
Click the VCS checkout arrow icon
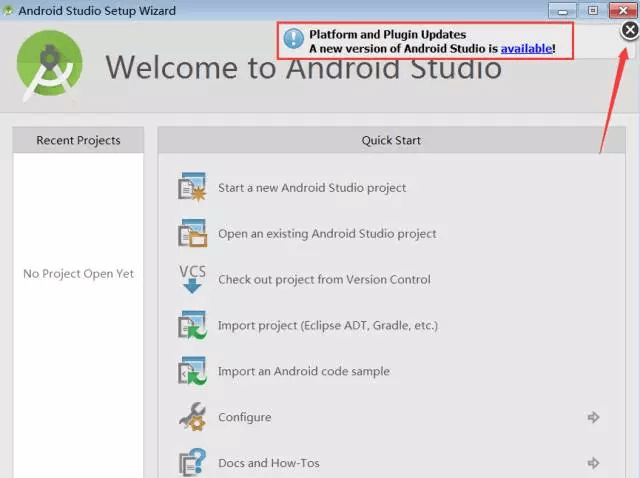coord(192,279)
